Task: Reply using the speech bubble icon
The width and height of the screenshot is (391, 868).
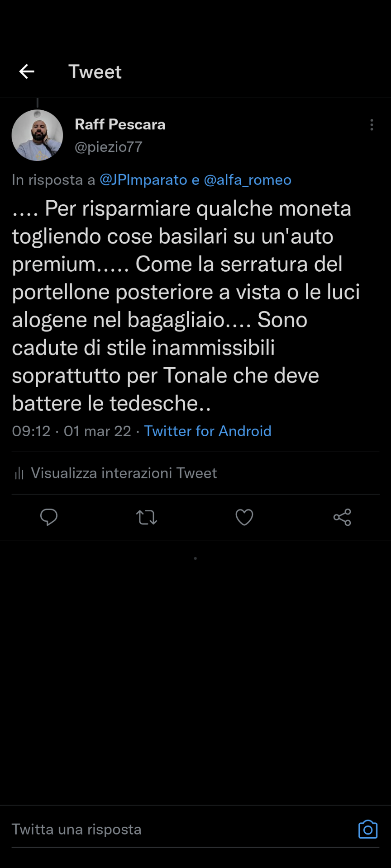Action: coord(49,517)
